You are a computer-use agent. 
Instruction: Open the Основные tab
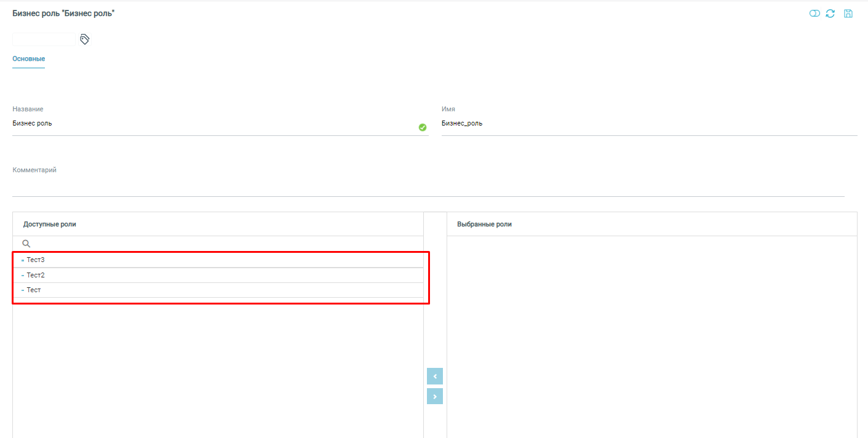[x=29, y=59]
